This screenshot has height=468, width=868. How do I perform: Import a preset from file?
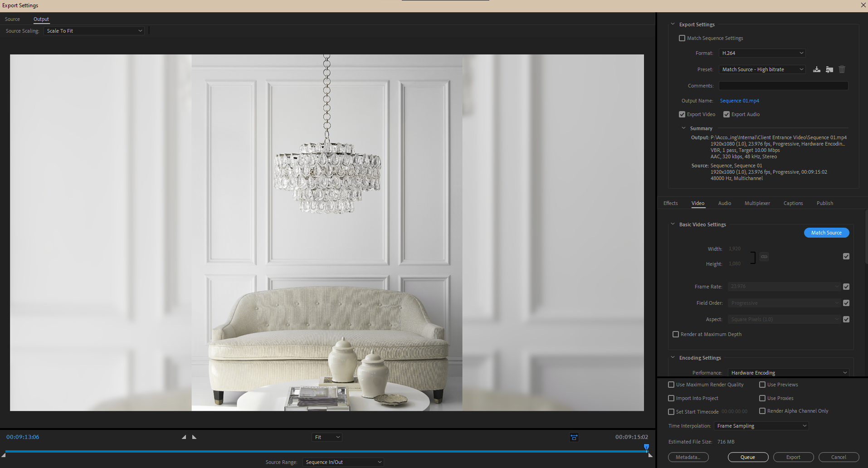[829, 69]
